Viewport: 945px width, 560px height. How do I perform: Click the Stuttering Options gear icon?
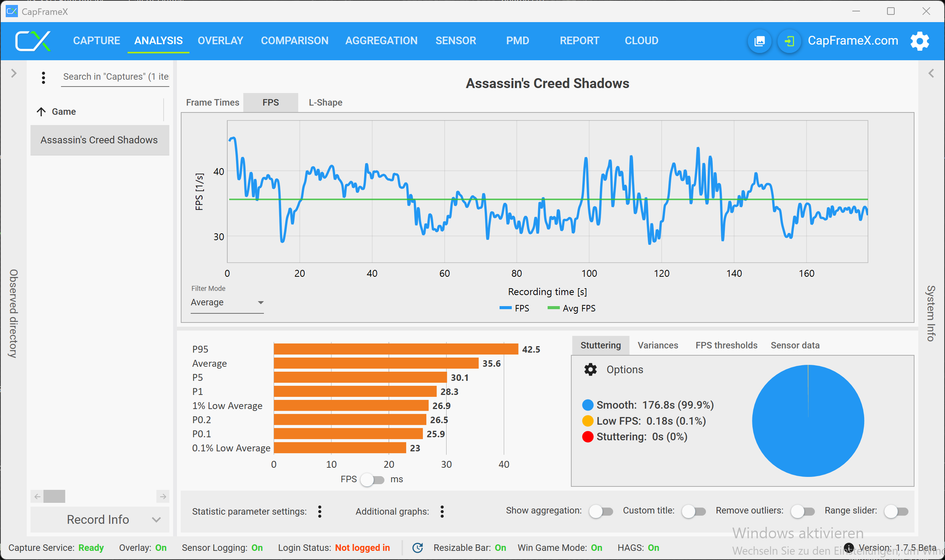tap(590, 369)
